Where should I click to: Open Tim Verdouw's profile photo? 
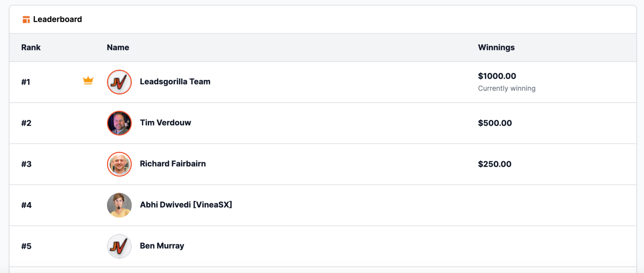click(x=119, y=123)
